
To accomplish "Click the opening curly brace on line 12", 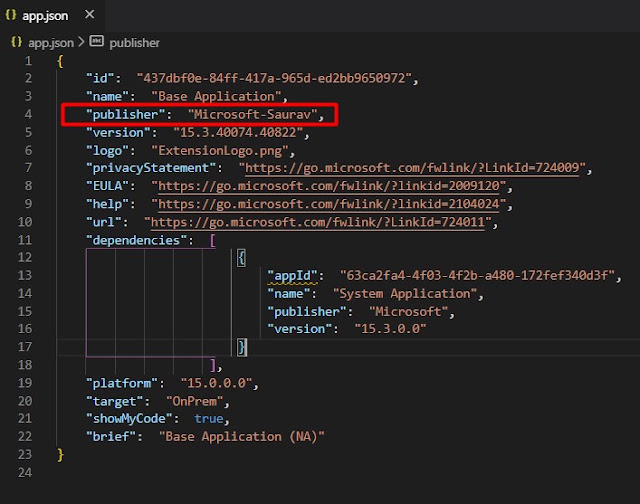I will (x=241, y=258).
